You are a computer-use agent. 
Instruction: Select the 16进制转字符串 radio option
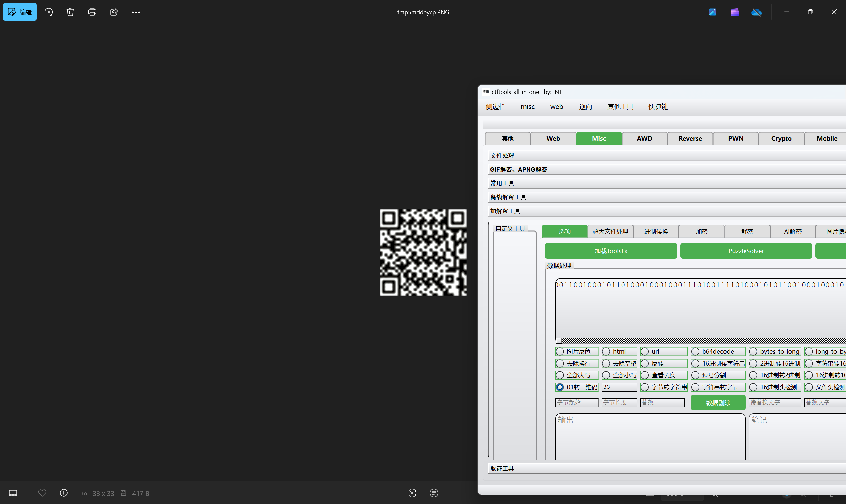click(x=718, y=364)
